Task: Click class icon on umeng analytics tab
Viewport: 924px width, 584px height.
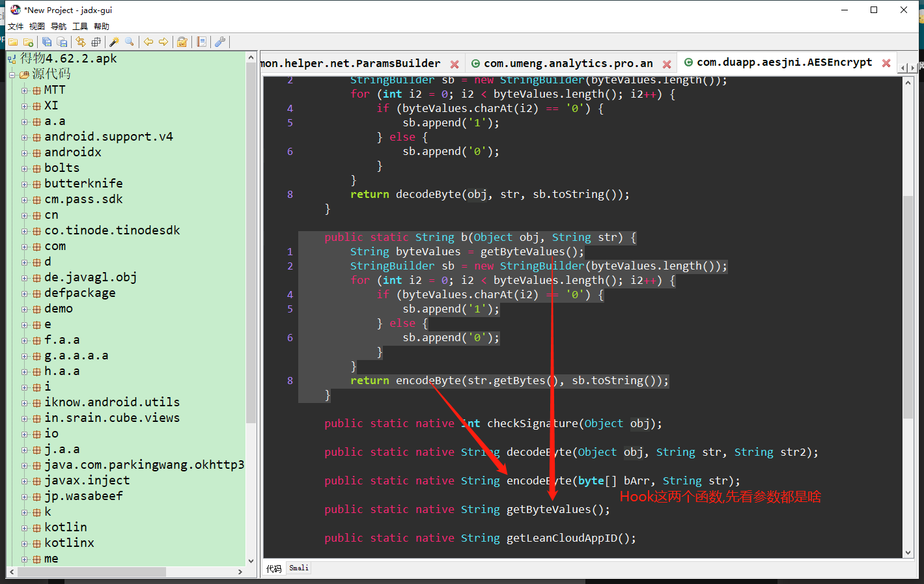Action: click(475, 63)
